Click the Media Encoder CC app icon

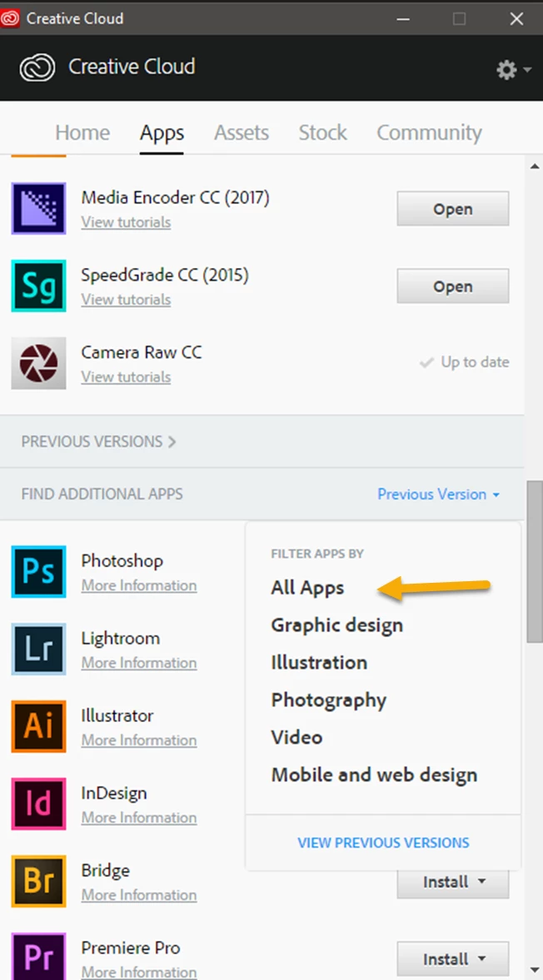39,209
